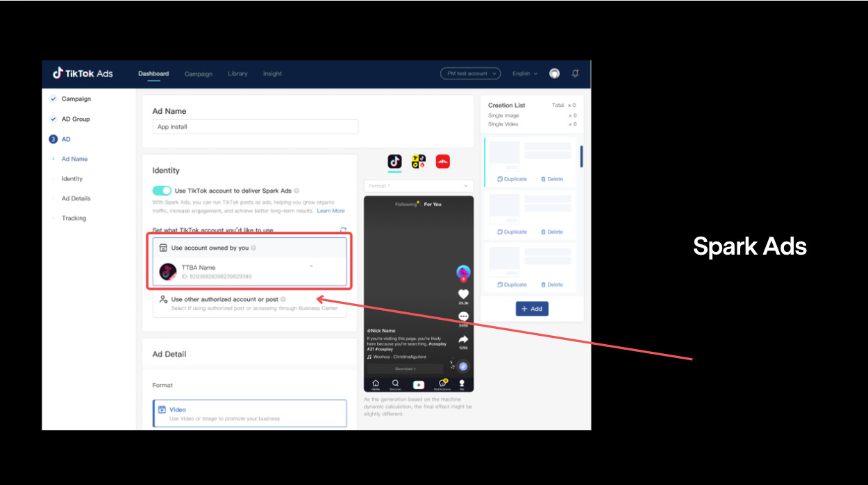Duplicate the first creation card

coord(512,179)
